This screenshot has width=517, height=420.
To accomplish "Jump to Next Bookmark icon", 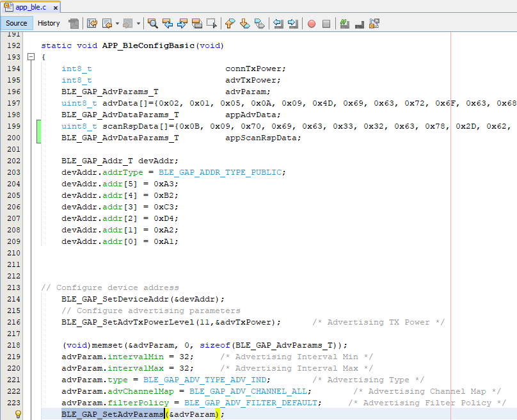I will point(244,24).
